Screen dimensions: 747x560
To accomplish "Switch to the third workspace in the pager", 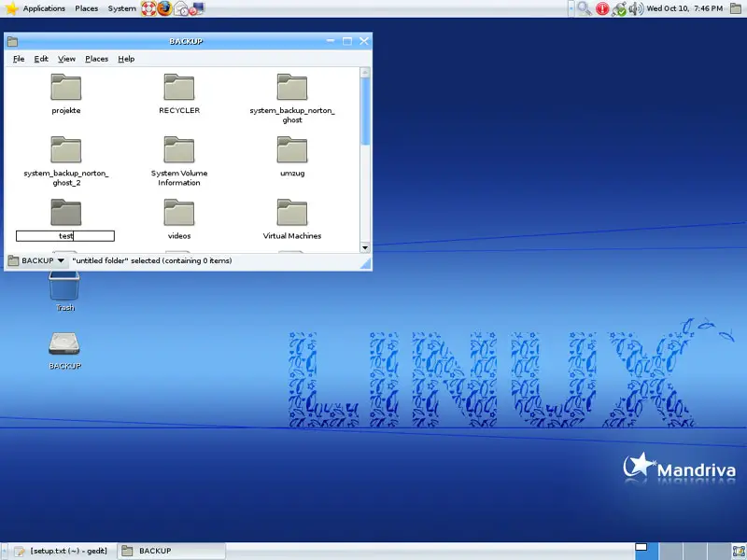I will tap(695, 551).
